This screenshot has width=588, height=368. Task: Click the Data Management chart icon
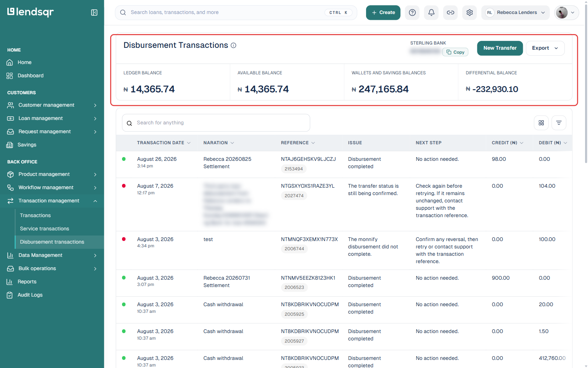pos(10,255)
